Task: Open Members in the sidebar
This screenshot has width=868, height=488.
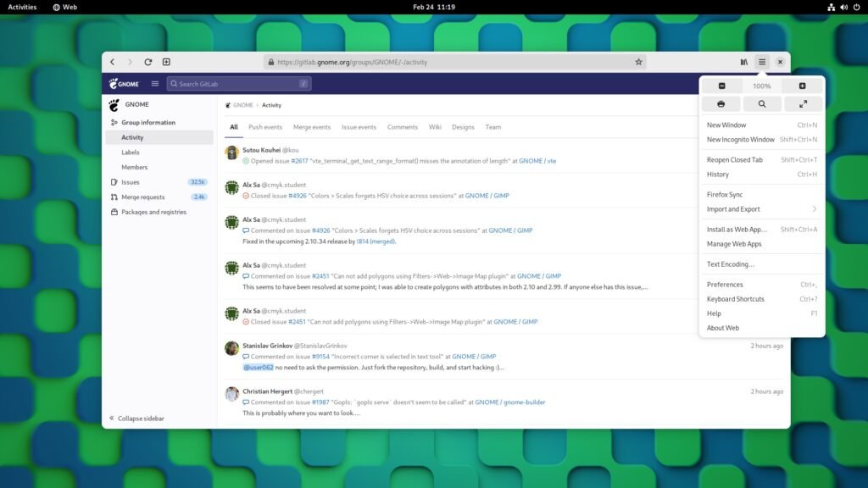Action: [x=159, y=167]
